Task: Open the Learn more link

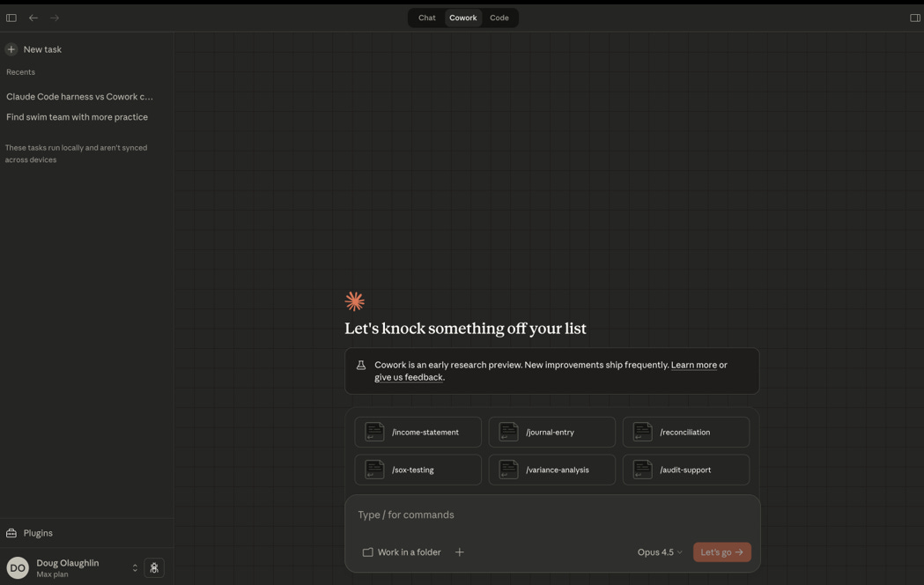Action: pyautogui.click(x=692, y=364)
